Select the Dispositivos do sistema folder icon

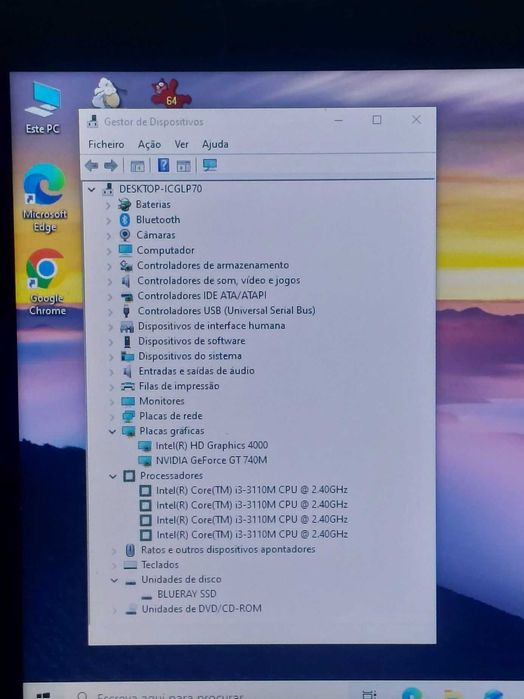pos(128,357)
